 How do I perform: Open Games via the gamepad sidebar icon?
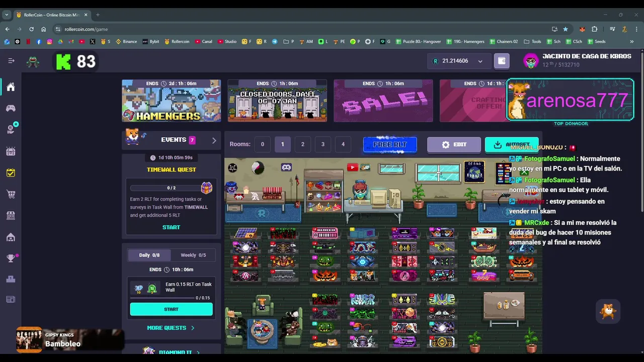pyautogui.click(x=11, y=108)
